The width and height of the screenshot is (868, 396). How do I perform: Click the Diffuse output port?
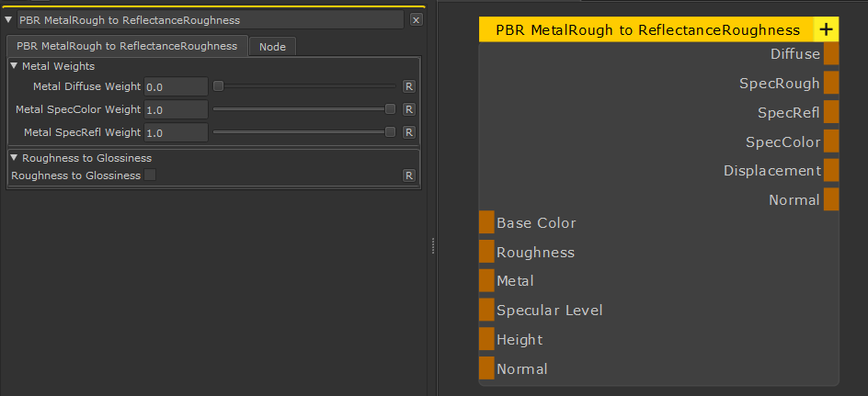[831, 54]
